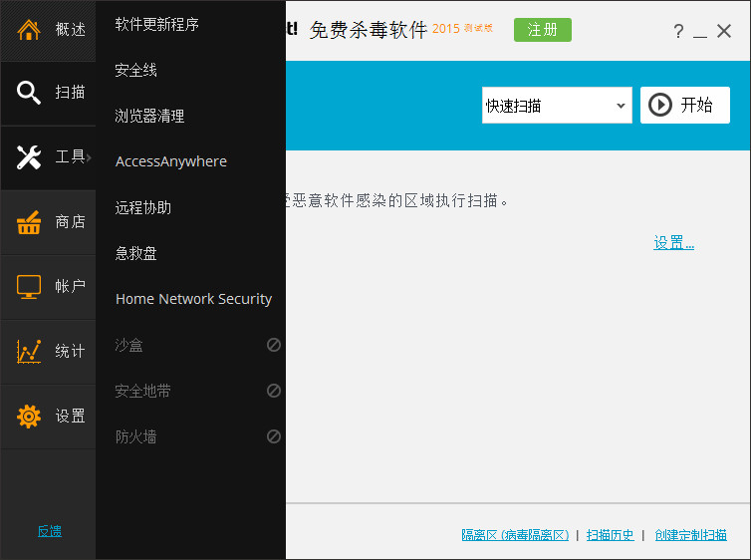Click the orange gear 设置 icon
The height and width of the screenshot is (560, 751).
pos(29,417)
